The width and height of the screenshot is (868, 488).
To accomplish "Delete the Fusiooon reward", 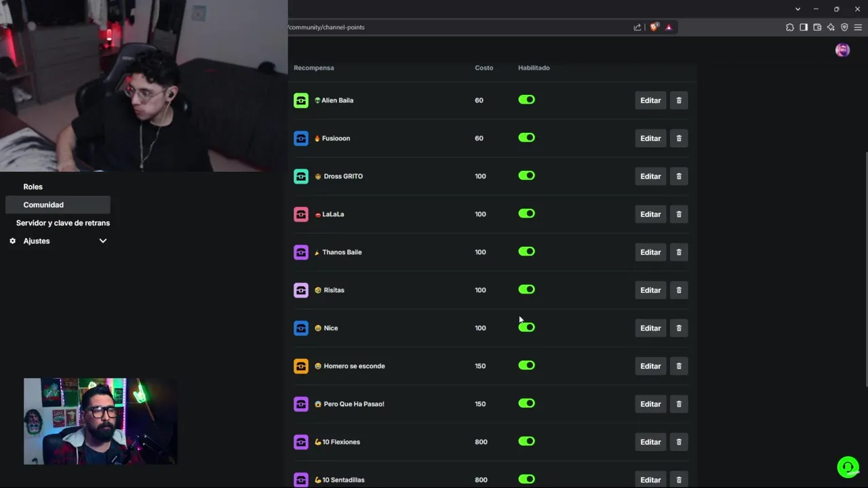I will click(x=679, y=138).
